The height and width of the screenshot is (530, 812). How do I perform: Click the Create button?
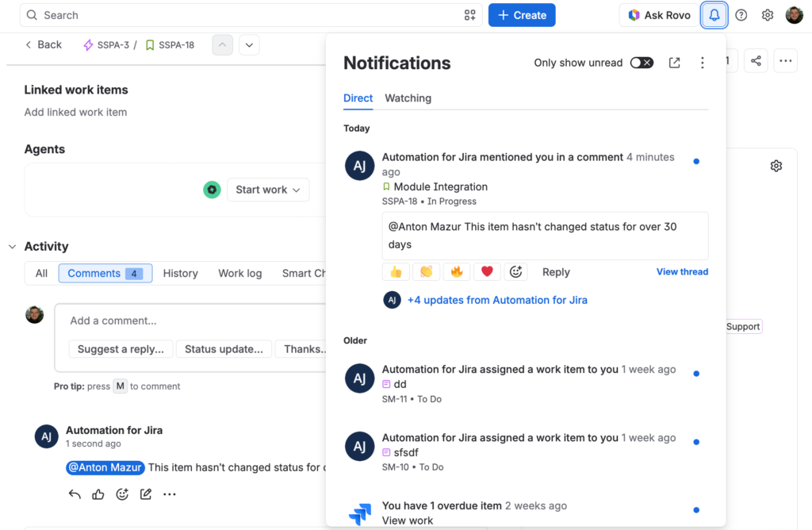[x=522, y=15]
